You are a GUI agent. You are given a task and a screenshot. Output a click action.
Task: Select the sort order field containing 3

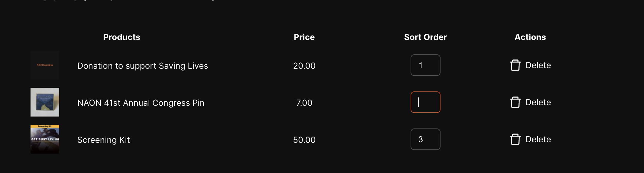[x=425, y=139]
